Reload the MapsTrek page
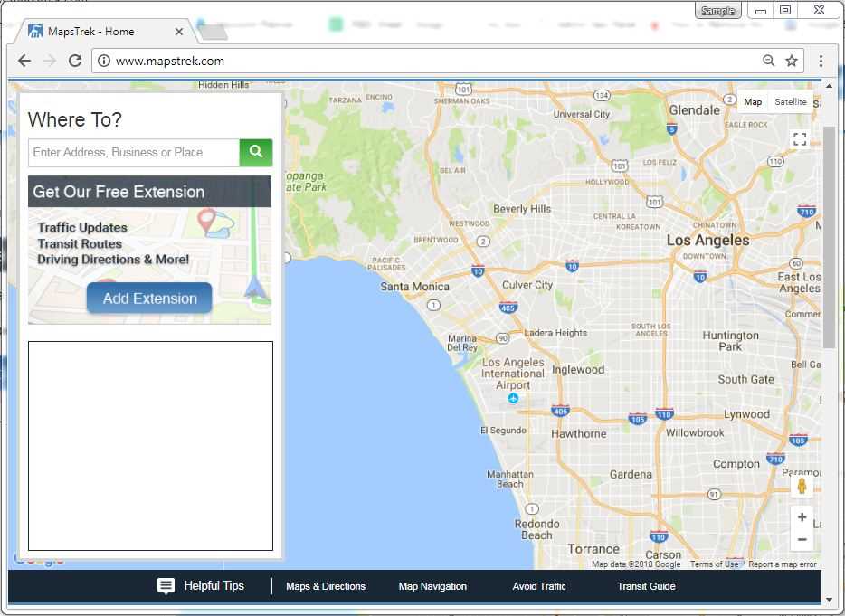The image size is (845, 616). (x=75, y=61)
